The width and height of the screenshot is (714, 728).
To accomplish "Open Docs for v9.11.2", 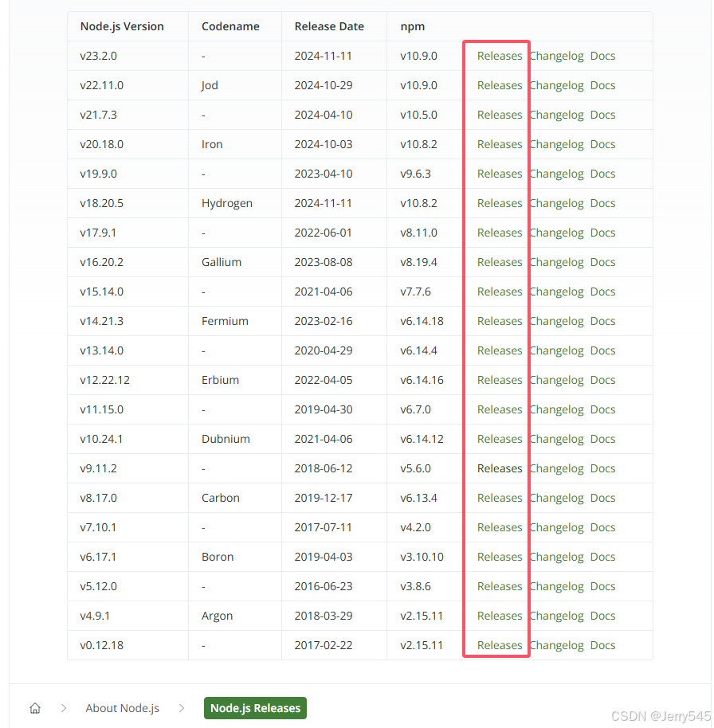I will [x=602, y=468].
